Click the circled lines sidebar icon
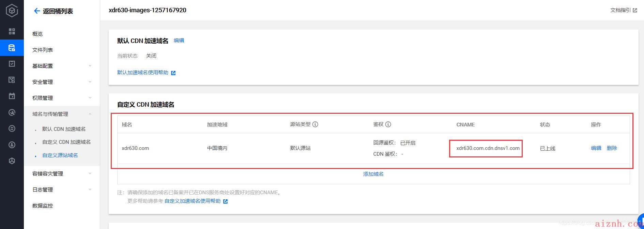This screenshot has height=229, width=644. (12, 128)
